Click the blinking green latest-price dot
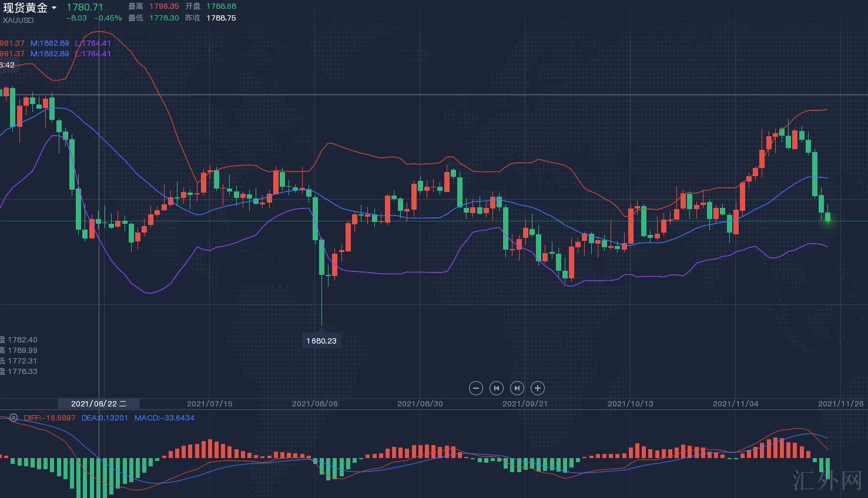 click(827, 221)
